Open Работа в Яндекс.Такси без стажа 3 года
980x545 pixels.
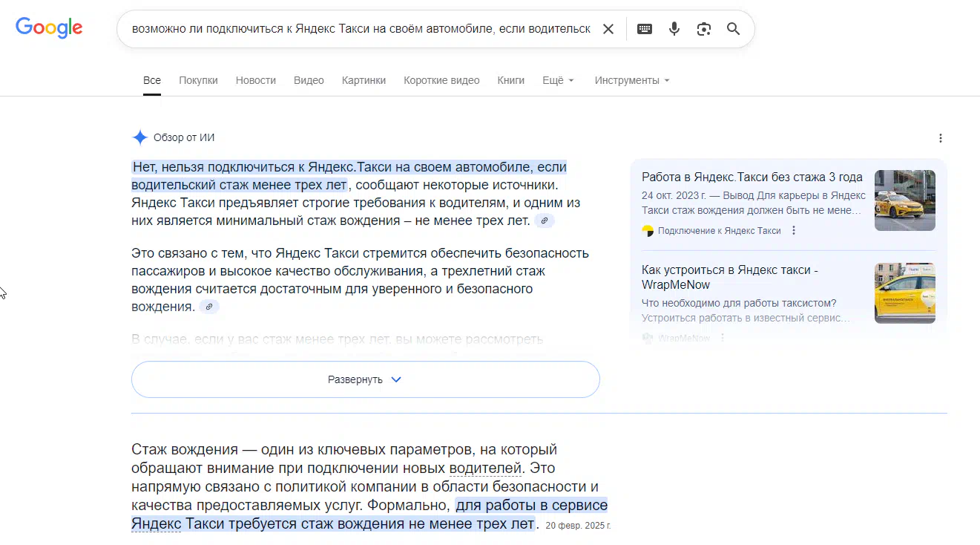point(752,177)
